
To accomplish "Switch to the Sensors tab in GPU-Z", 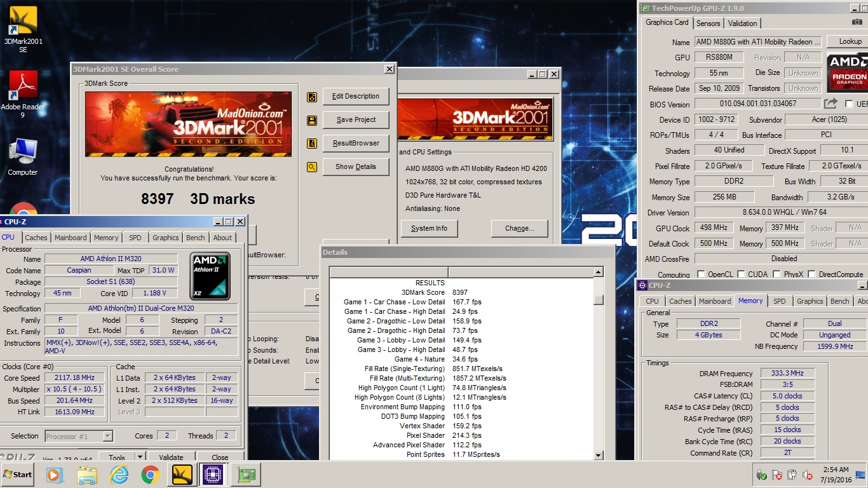I will click(709, 23).
